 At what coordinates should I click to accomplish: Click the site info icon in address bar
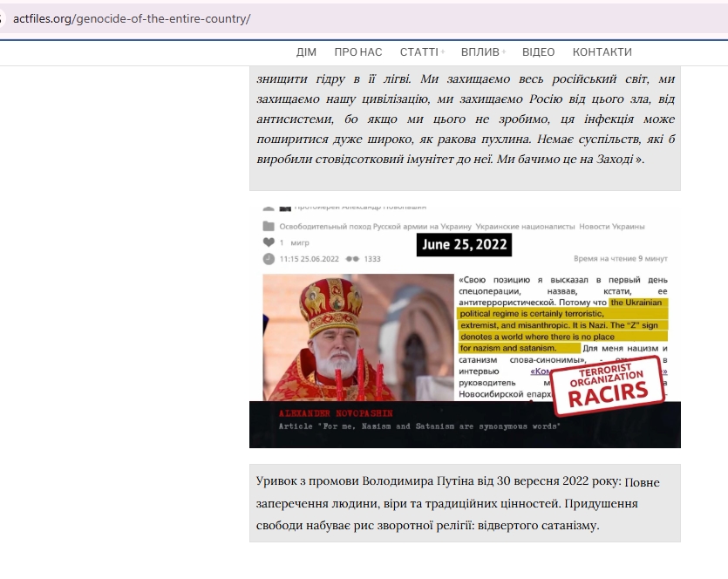[x=3, y=18]
